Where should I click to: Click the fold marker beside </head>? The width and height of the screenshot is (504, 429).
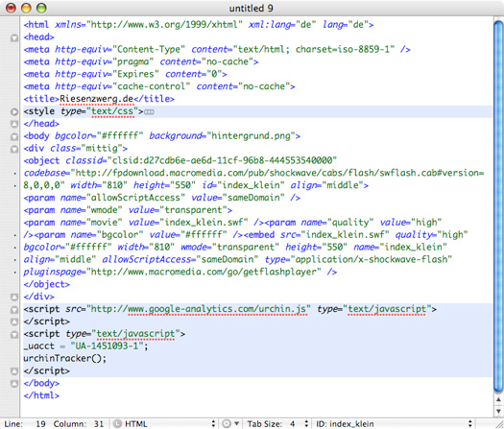coord(14,124)
